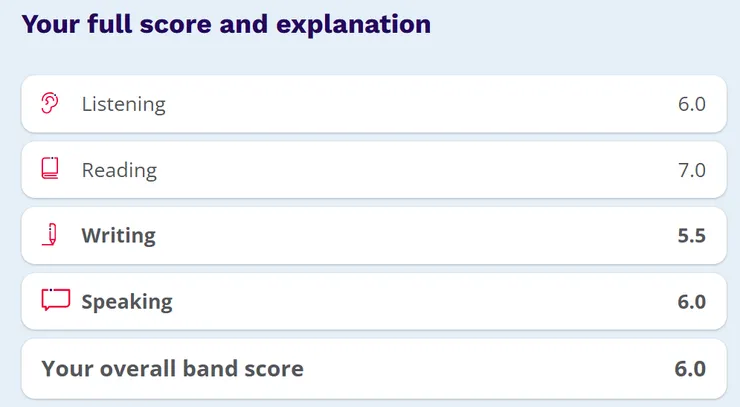The image size is (740, 407).
Task: Click the pen icon beside Writing
Action: click(x=50, y=235)
